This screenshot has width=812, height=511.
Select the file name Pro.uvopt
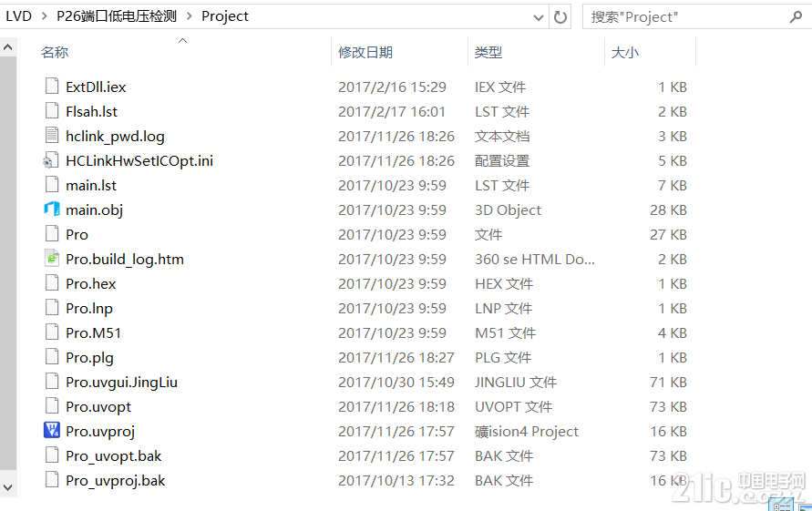coord(98,406)
